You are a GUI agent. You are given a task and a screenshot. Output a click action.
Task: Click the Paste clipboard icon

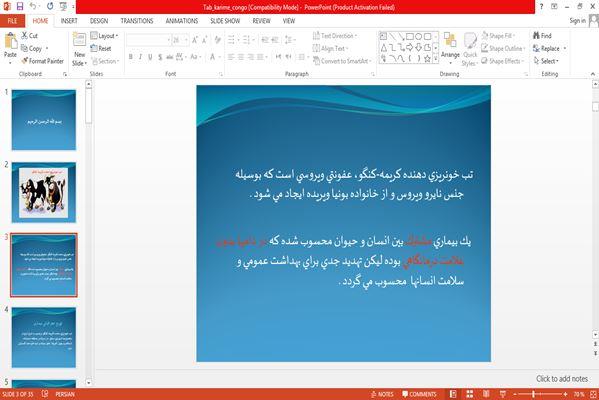click(10, 40)
